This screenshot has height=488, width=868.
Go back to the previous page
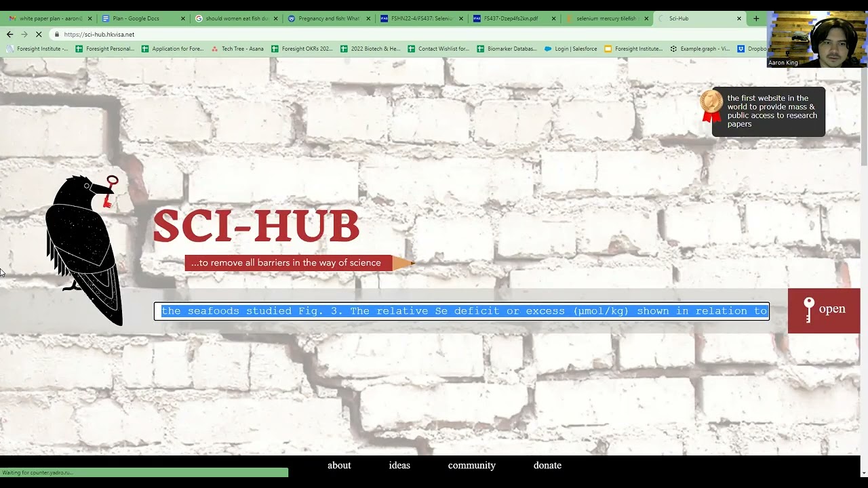pos(9,34)
